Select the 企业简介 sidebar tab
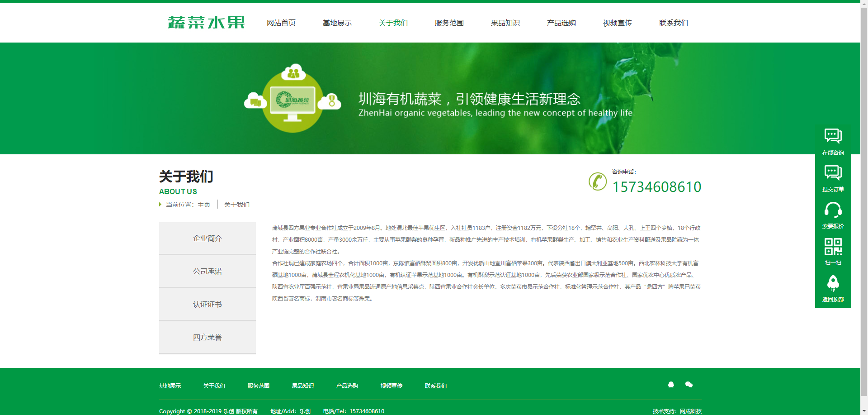This screenshot has height=415, width=868. coord(208,239)
